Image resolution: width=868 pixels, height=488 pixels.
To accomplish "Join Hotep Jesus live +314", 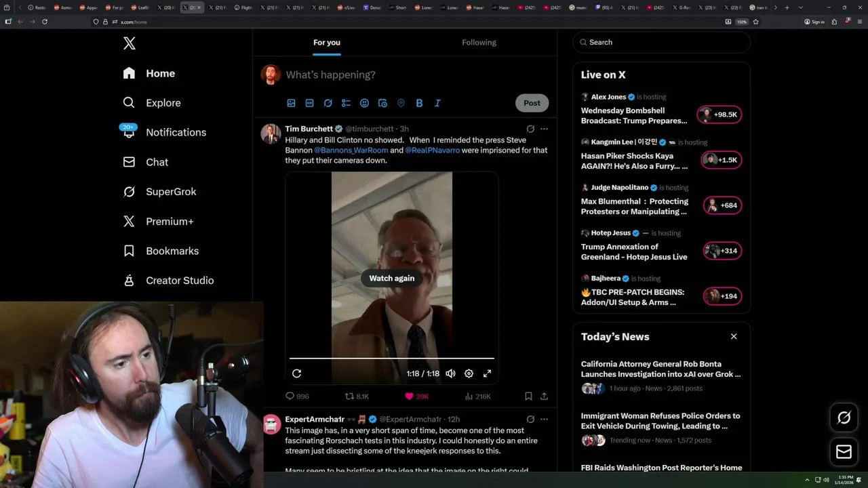I will coord(722,251).
